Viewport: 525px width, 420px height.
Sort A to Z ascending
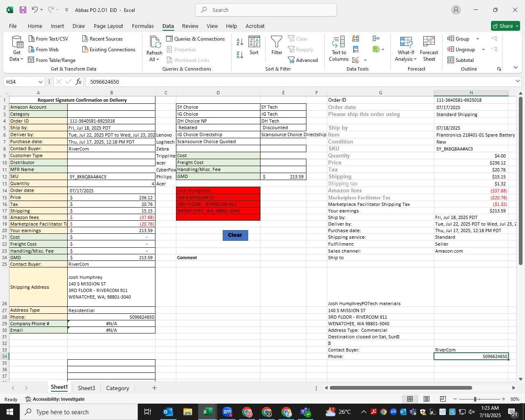click(x=240, y=42)
